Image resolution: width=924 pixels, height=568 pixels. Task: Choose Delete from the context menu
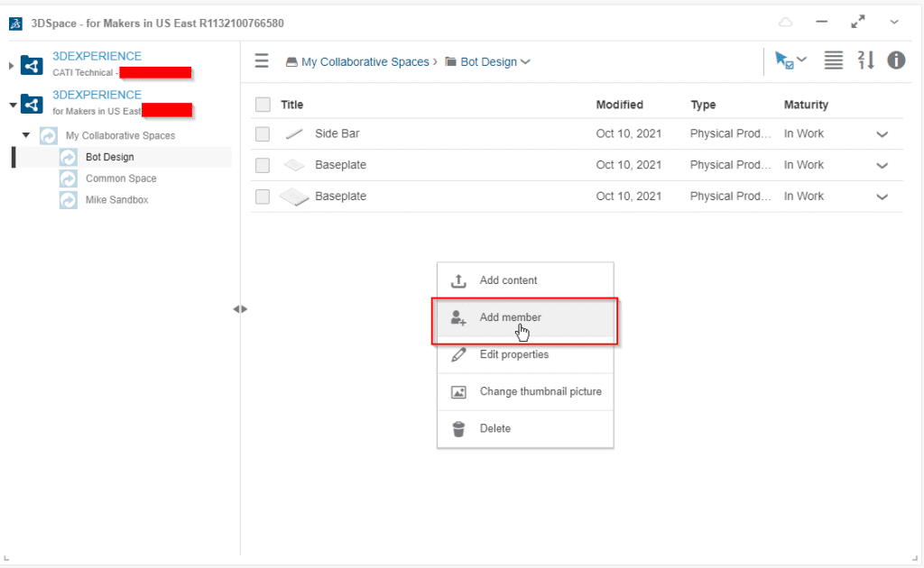click(x=525, y=429)
